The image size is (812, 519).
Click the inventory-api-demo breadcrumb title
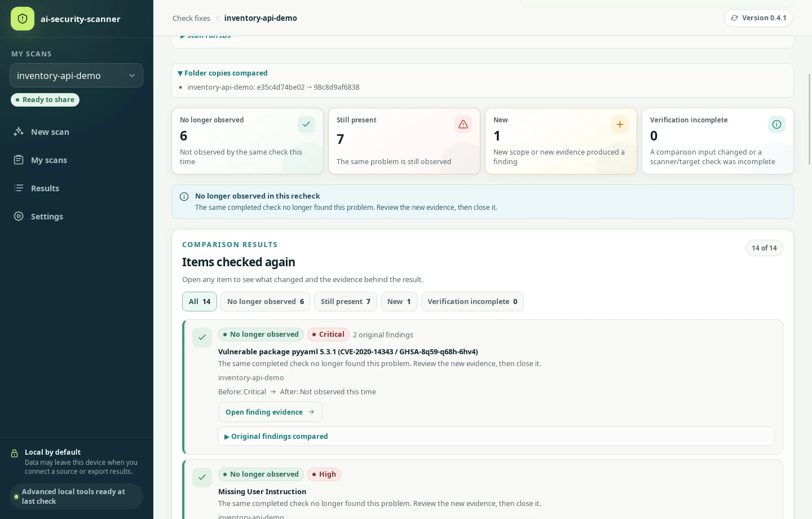coord(261,18)
